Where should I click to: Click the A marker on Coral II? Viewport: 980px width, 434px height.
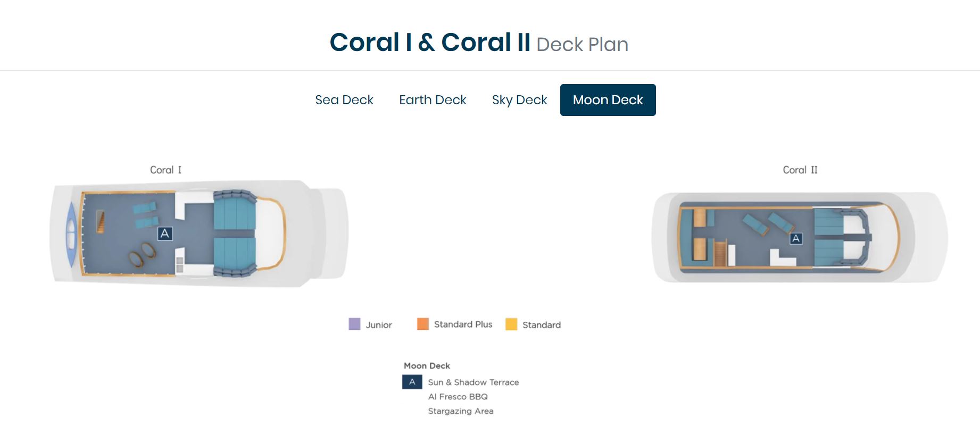click(796, 239)
